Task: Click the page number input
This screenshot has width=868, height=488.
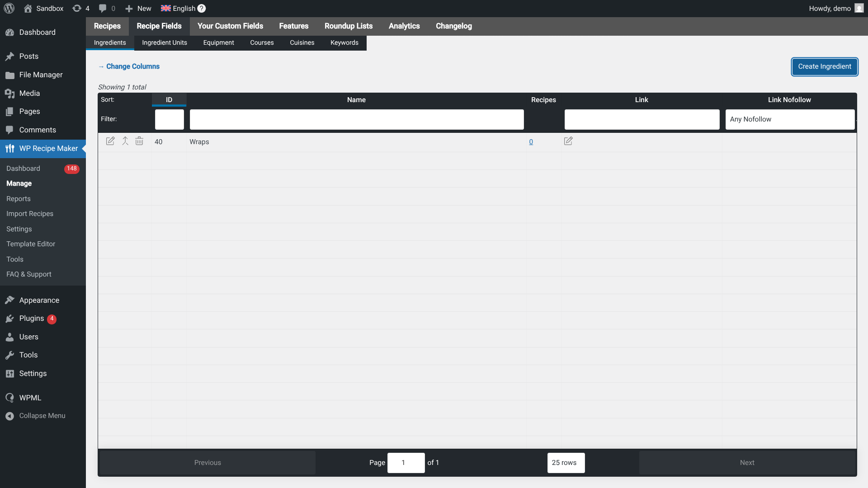Action: [406, 463]
